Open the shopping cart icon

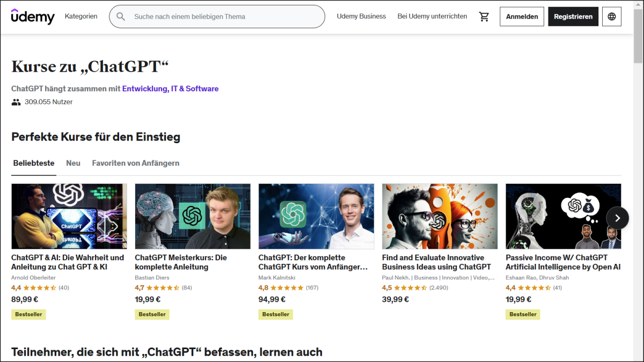pyautogui.click(x=484, y=17)
